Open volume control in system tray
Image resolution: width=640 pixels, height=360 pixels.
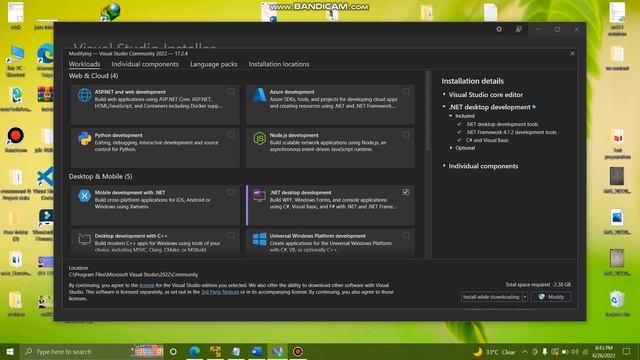575,351
